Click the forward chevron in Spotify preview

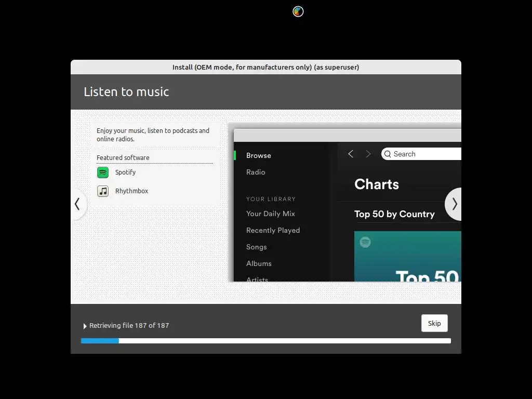click(x=368, y=154)
